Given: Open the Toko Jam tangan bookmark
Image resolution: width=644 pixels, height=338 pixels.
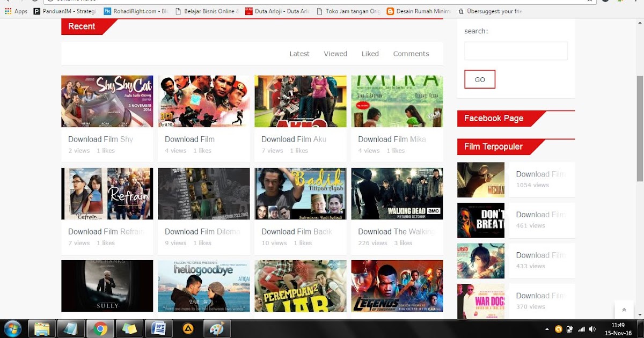Looking at the screenshot, I should tap(348, 11).
